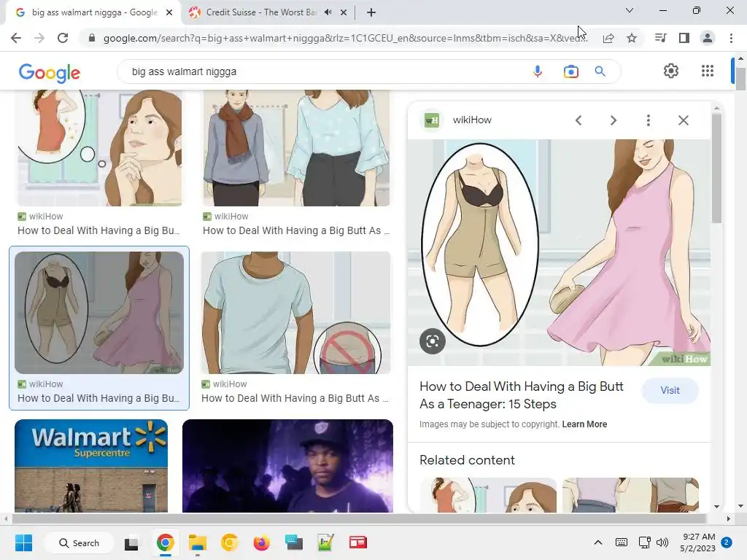Show next image in preview panel
747x560 pixels.
pyautogui.click(x=613, y=120)
